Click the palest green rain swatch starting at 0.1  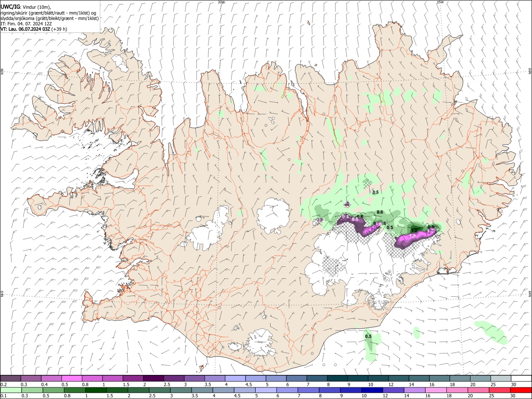11,390
